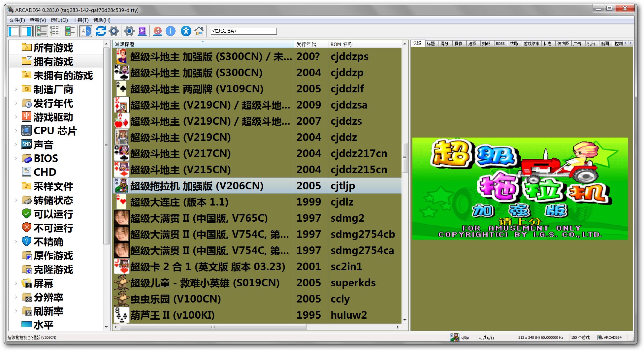Toggle the left folder panel button
Screen dimensions: 644x351
[x=14, y=31]
